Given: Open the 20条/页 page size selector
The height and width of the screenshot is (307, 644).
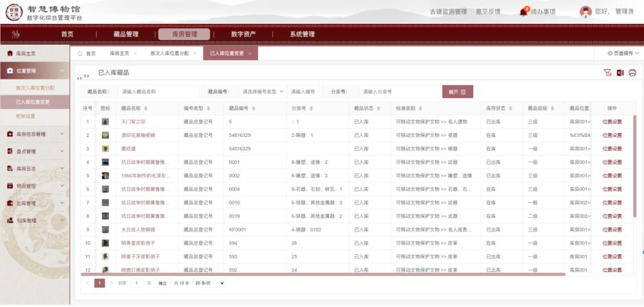Looking at the screenshot, I should click(x=209, y=282).
